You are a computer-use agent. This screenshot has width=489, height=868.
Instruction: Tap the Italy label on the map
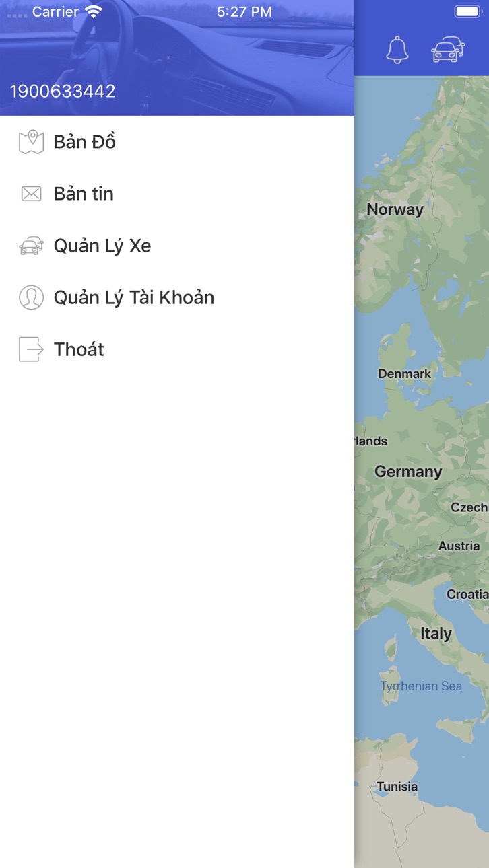(x=436, y=633)
